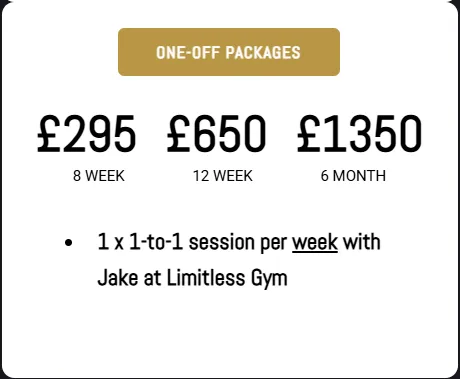The width and height of the screenshot is (460, 379).
Task: Click the name Jake
Action: click(118, 277)
